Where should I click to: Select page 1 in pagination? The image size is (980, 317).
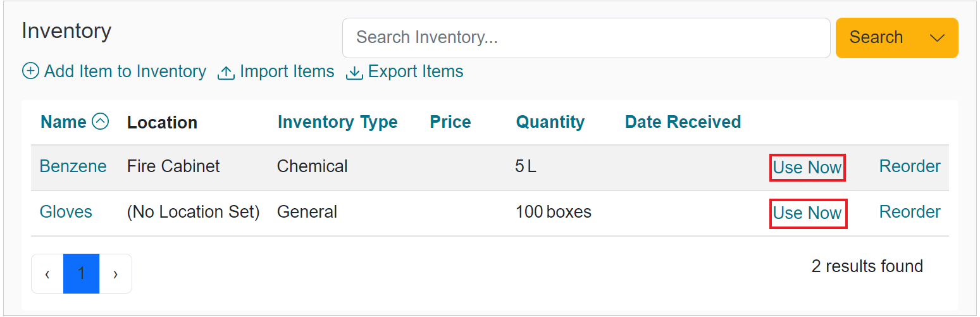click(81, 274)
